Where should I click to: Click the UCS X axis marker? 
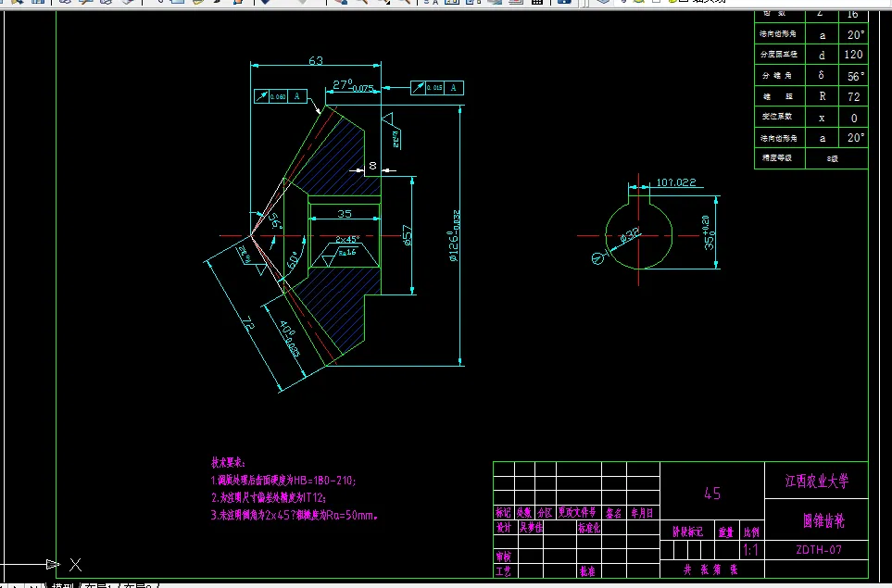[75, 565]
